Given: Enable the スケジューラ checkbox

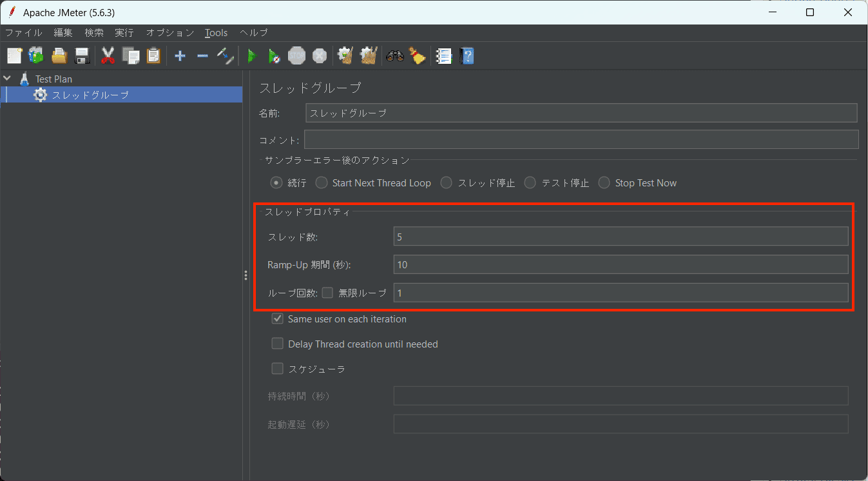Looking at the screenshot, I should 278,369.
